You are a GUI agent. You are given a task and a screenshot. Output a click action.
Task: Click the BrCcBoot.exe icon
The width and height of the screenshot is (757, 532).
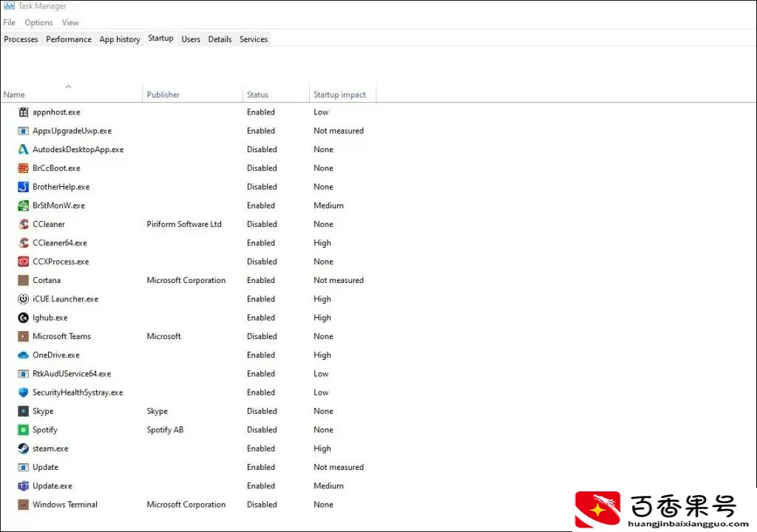[x=23, y=168]
